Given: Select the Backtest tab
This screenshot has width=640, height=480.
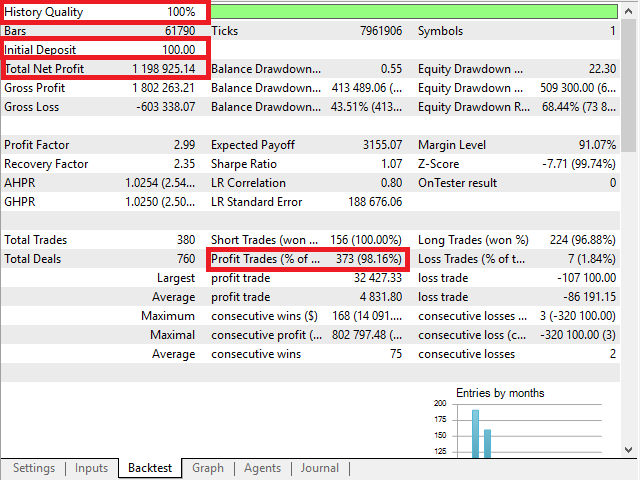Looking at the screenshot, I should [150, 468].
